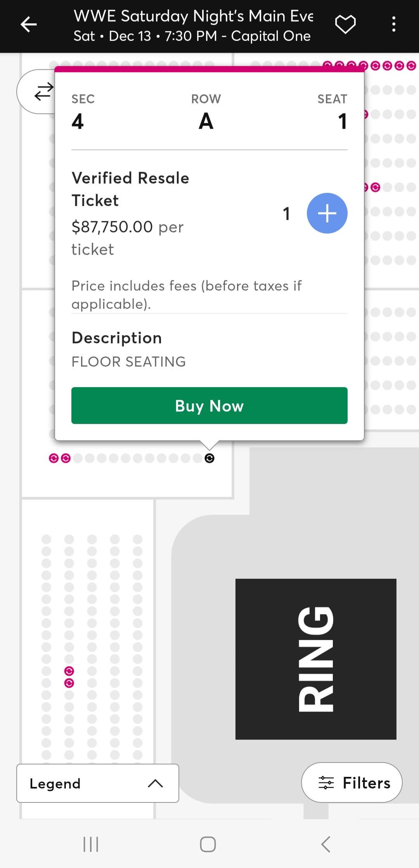Image resolution: width=419 pixels, height=868 pixels.
Task: Open the Filters button
Action: click(x=351, y=783)
